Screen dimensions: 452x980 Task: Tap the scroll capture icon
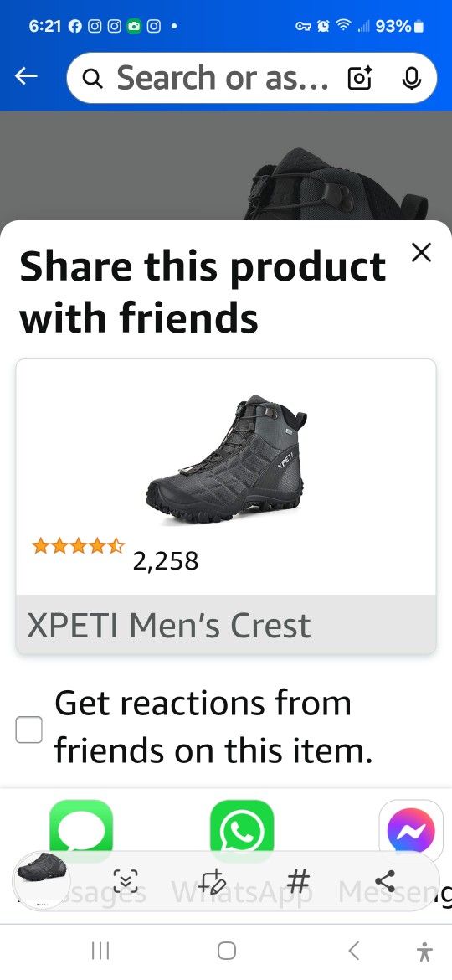126,880
